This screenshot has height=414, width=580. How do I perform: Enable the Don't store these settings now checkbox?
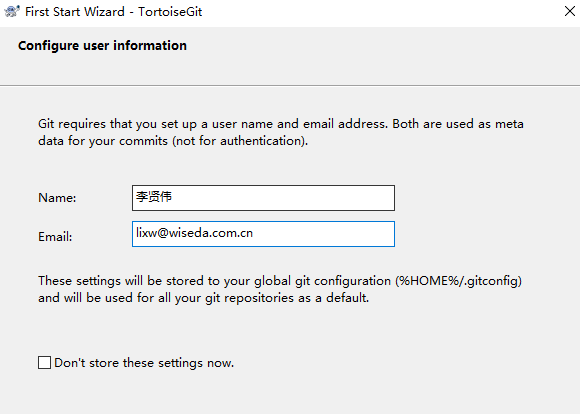(x=44, y=363)
